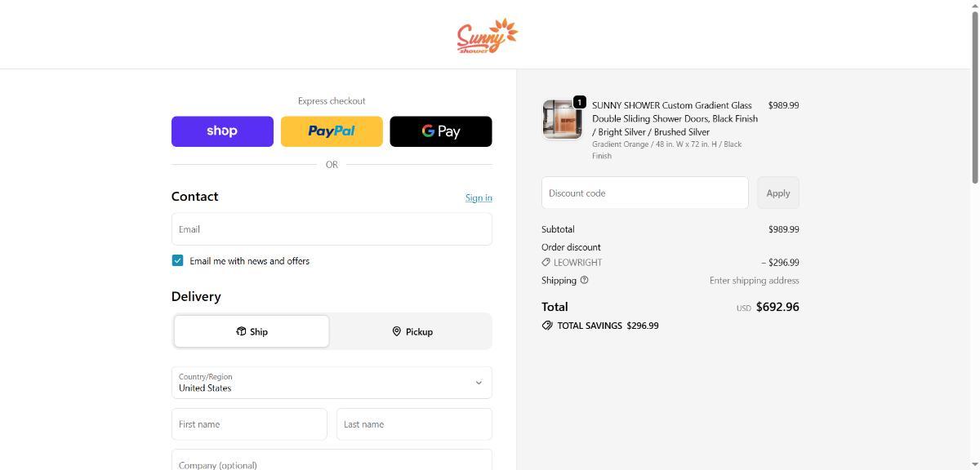Switch to Pickup delivery option
This screenshot has height=470, width=980.
412,331
